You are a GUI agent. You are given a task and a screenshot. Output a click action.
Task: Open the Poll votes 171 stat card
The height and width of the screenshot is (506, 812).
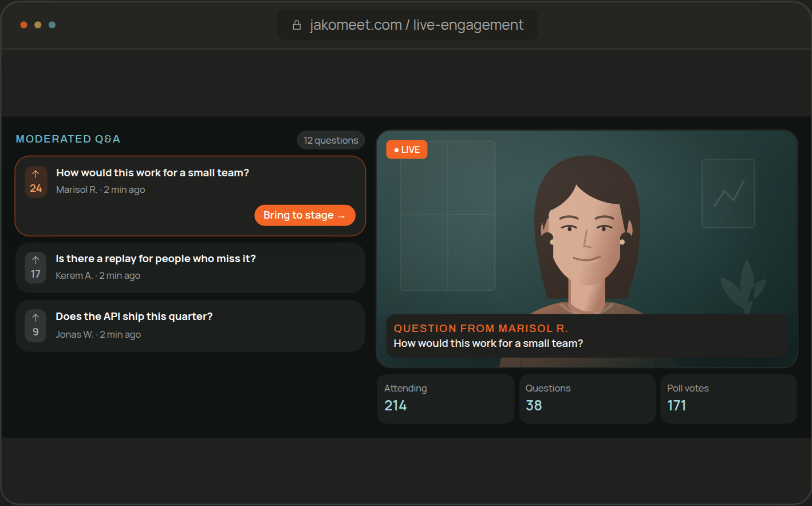tap(728, 399)
